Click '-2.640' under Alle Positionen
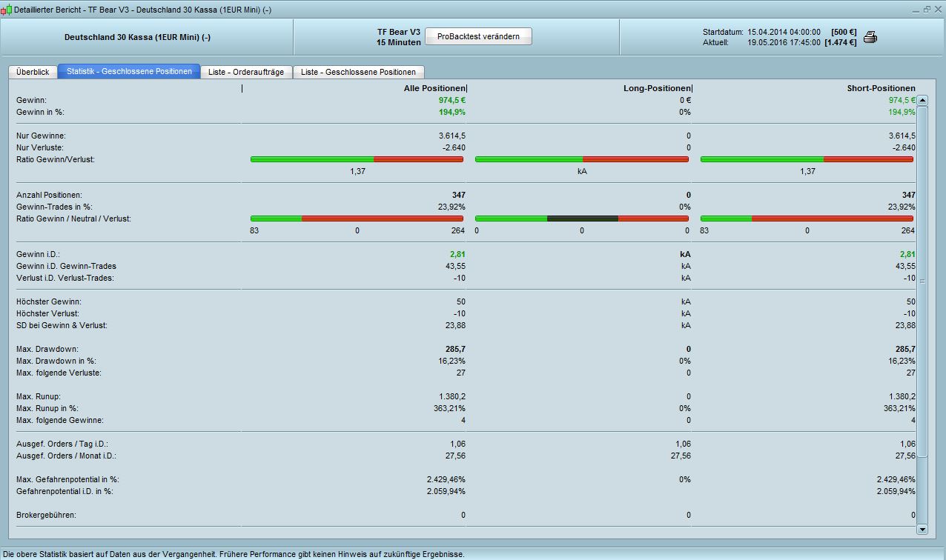Viewport: 946px width, 560px height. click(454, 147)
